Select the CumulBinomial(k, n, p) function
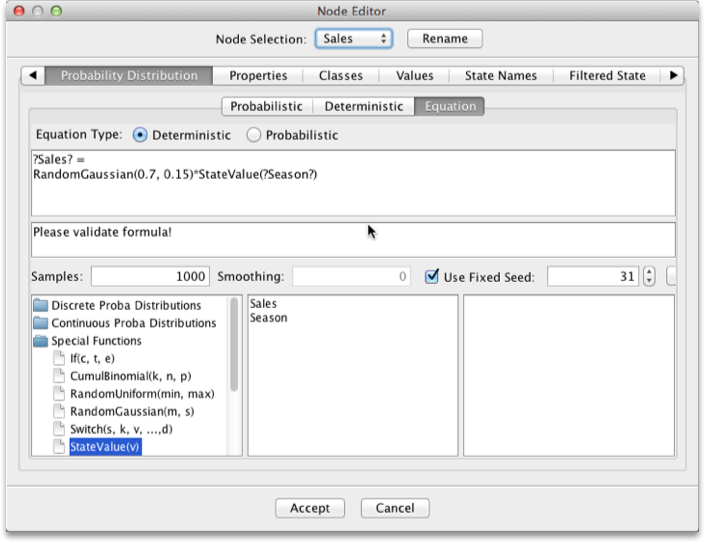The width and height of the screenshot is (705, 544). coord(130,376)
